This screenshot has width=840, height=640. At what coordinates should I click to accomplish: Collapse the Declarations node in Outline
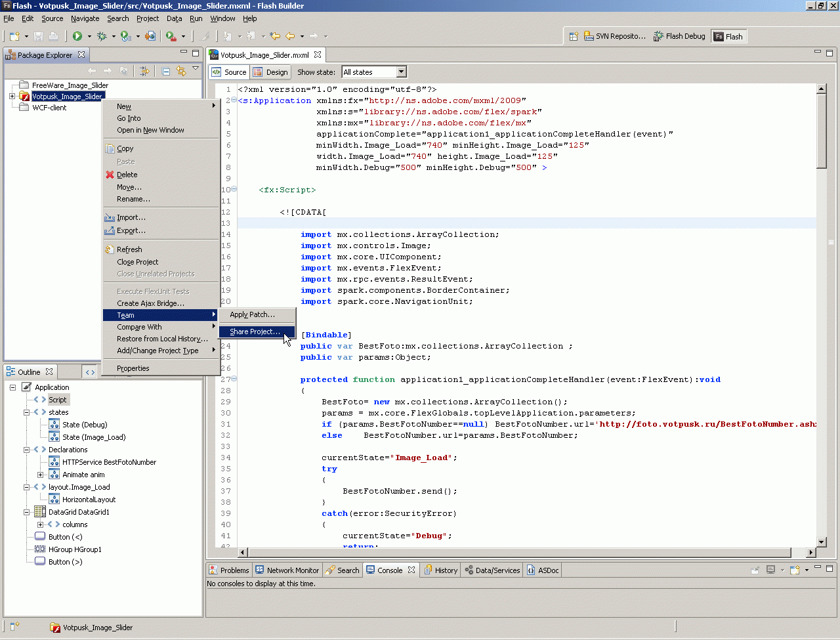(27, 450)
